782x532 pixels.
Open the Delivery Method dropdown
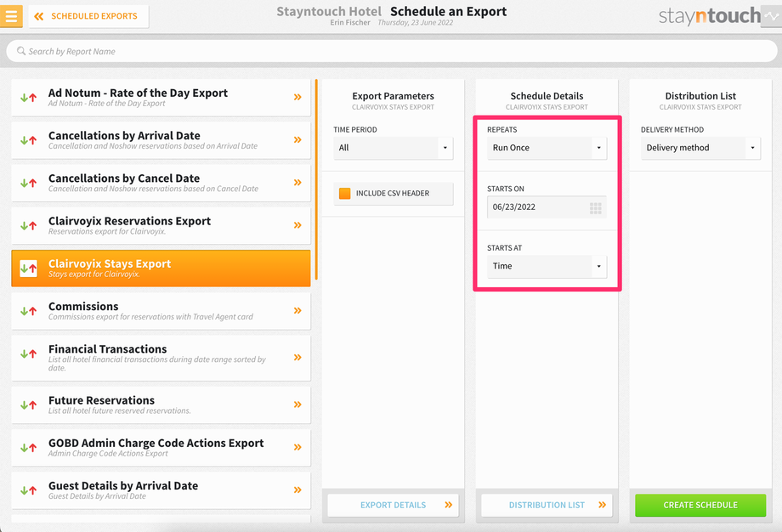700,148
